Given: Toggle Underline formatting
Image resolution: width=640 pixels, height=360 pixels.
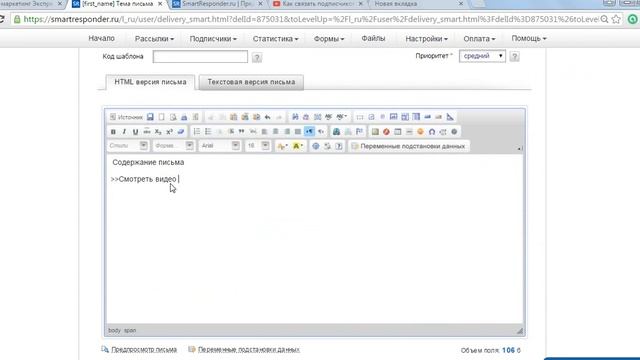Looking at the screenshot, I should click(135, 132).
